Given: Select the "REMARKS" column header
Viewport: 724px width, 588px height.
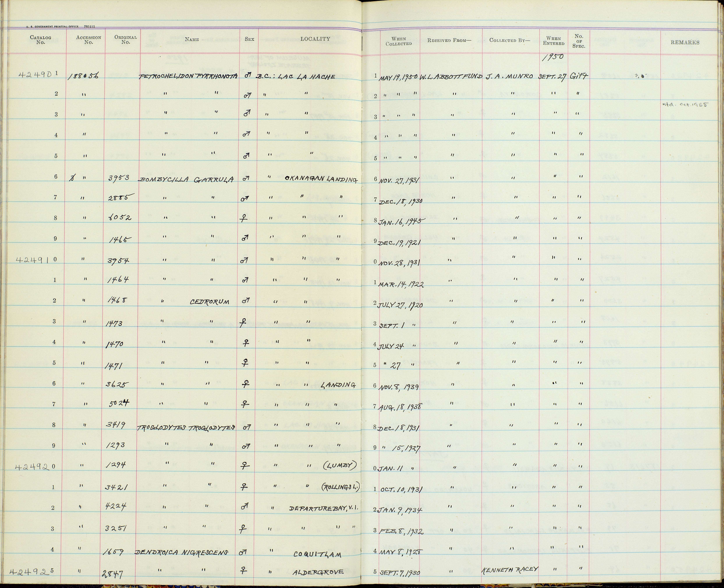Looking at the screenshot, I should click(x=685, y=42).
